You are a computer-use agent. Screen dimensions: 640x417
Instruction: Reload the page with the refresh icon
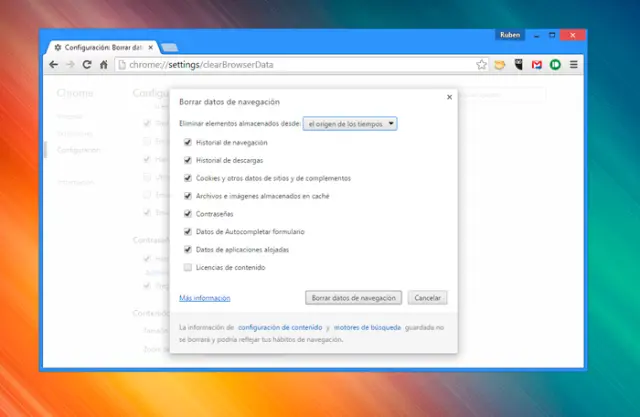coord(87,65)
